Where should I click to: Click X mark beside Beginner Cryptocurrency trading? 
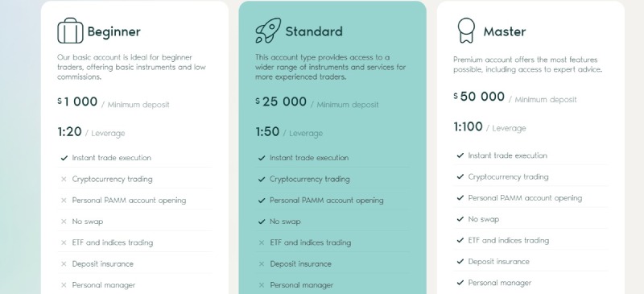pos(64,180)
